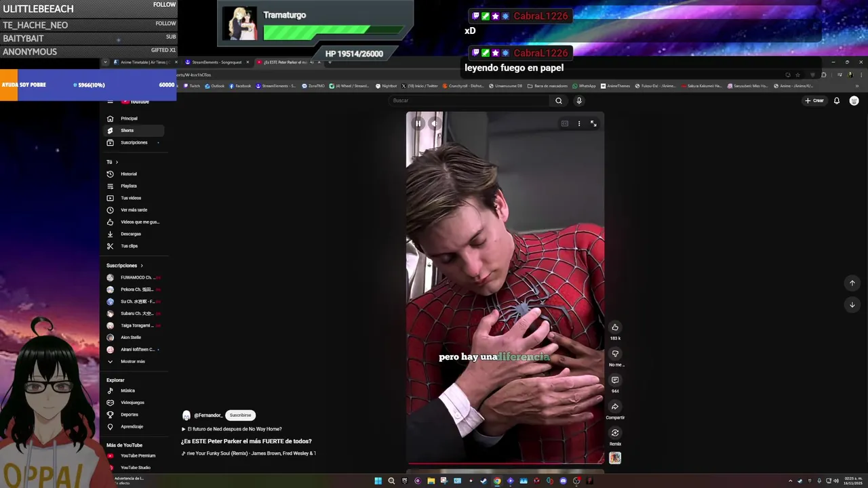Expand the Tú section chevron

click(117, 162)
